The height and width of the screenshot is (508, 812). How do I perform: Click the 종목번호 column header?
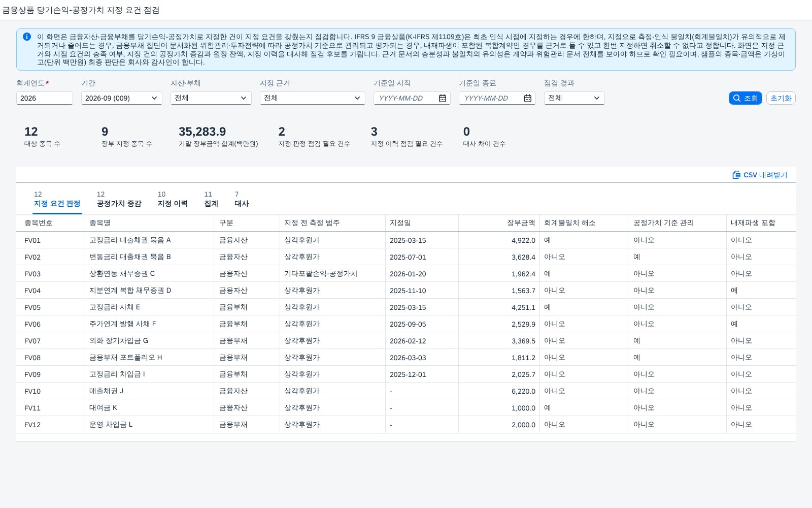click(51, 223)
